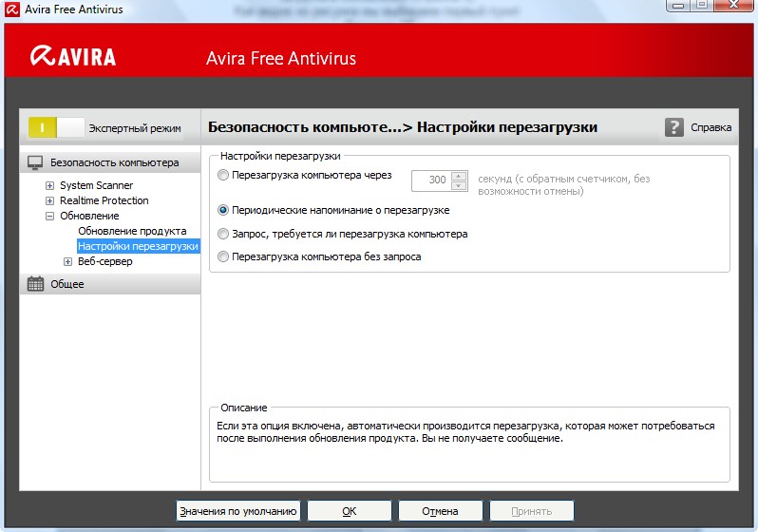Click the Значения по умолчанию button
The width and height of the screenshot is (758, 532).
pyautogui.click(x=237, y=511)
